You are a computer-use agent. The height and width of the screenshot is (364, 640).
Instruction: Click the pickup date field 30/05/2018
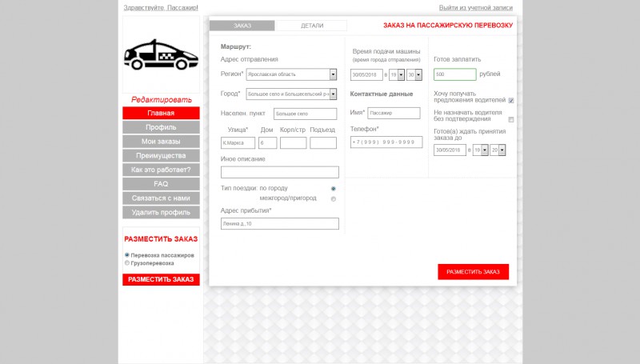coord(366,74)
